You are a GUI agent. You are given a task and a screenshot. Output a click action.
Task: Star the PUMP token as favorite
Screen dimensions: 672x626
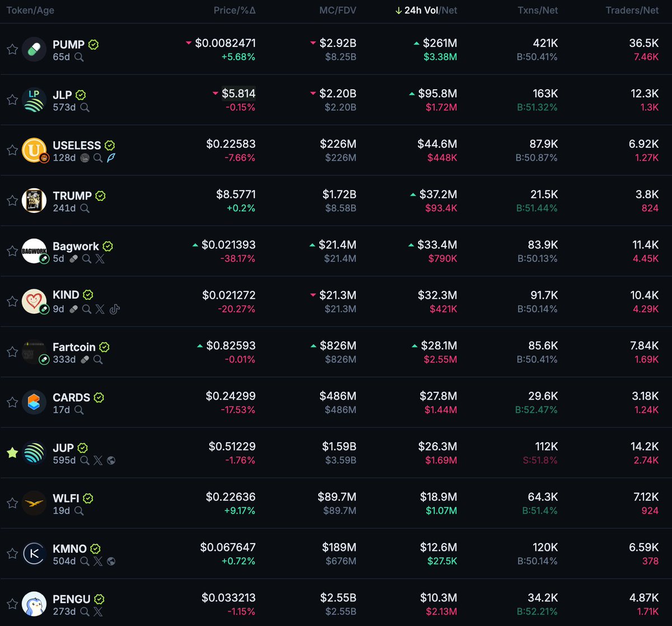click(x=12, y=49)
